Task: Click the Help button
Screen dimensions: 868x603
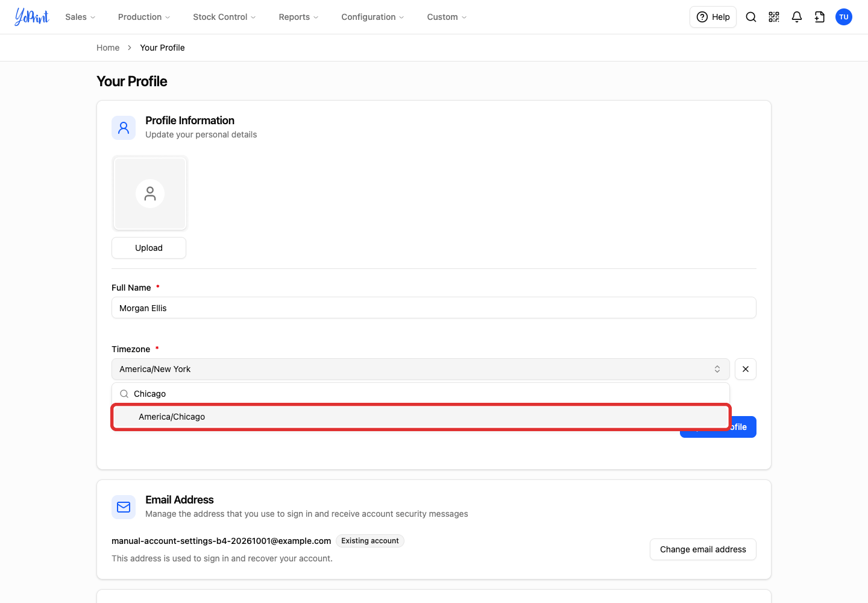Action: tap(713, 17)
